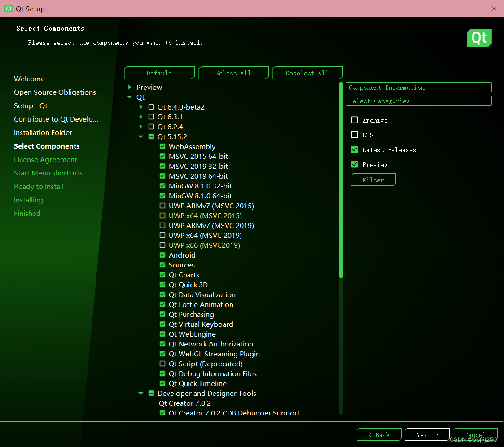Toggle the Qt 5.15.2 partial checkbox
The image size is (504, 447).
(x=151, y=136)
